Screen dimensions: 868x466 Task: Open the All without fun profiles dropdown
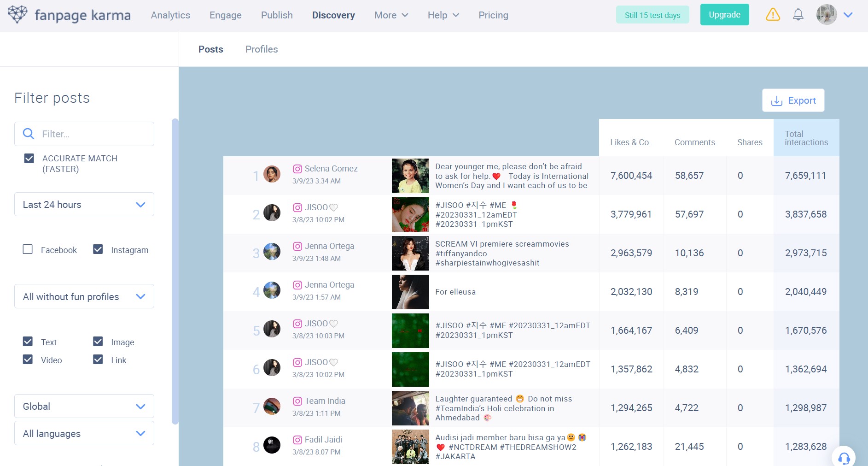[84, 296]
